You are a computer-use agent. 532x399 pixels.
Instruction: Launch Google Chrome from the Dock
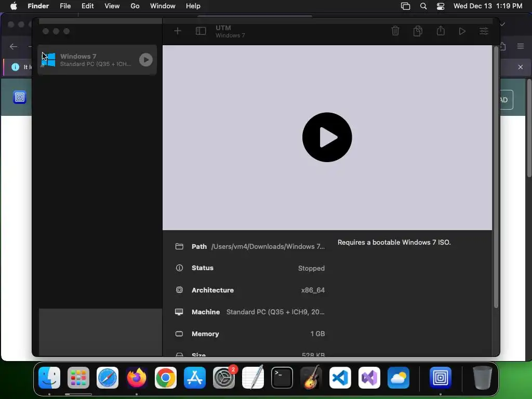point(166,378)
